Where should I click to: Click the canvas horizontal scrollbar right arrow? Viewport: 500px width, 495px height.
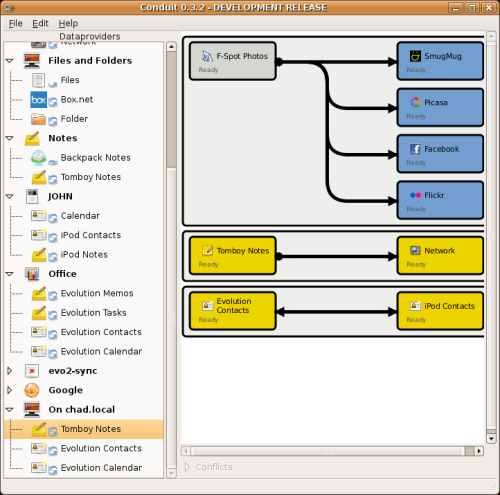click(x=479, y=451)
